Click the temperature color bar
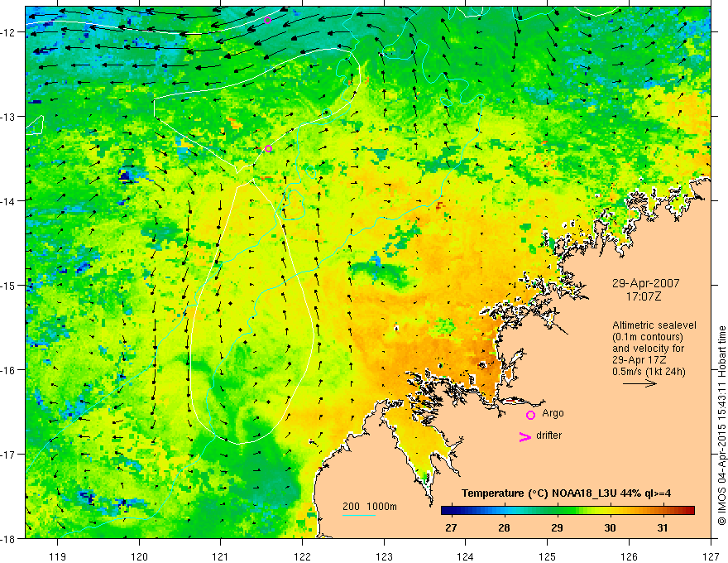728x563 pixels. (x=568, y=511)
